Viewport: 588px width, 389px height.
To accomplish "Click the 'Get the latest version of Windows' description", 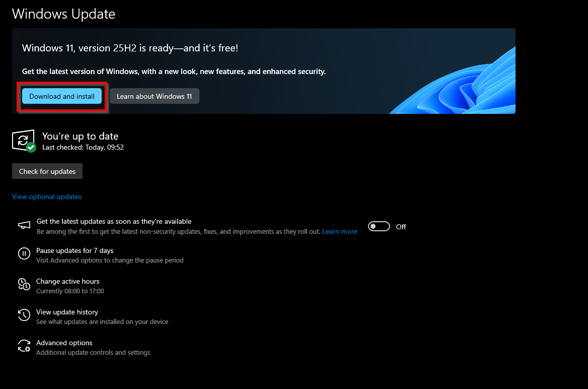I will point(174,72).
